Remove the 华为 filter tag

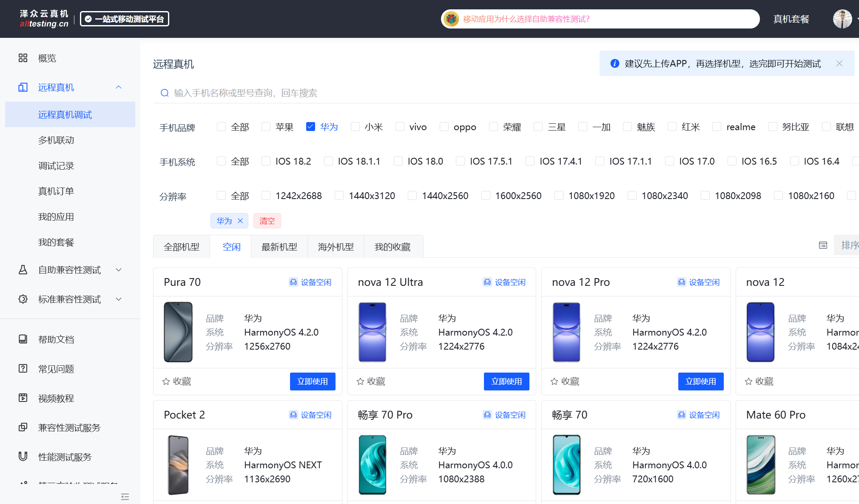[240, 221]
